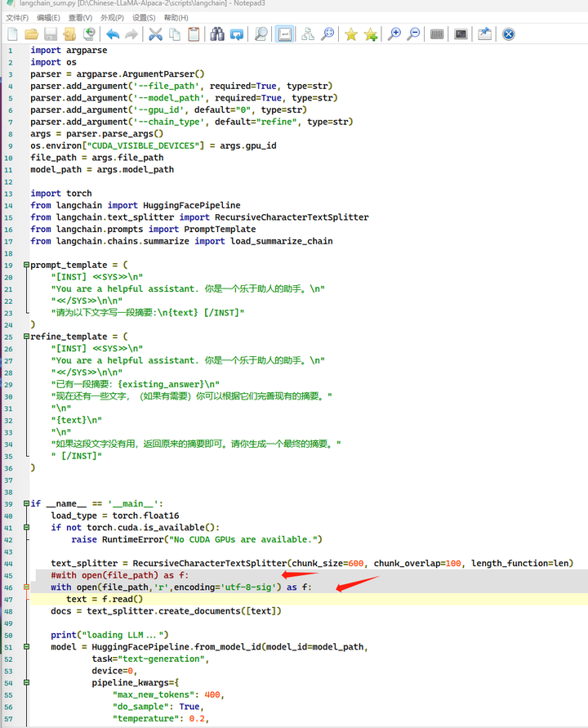The image size is (588, 728).
Task: Collapse the pipeline_kwargs fold at line 54
Action: click(x=26, y=682)
